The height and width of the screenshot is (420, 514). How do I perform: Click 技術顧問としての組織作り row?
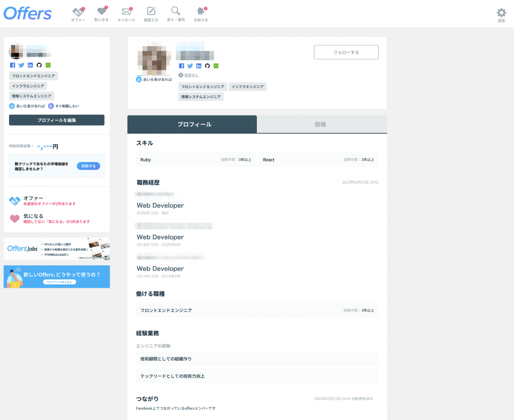(x=257, y=359)
